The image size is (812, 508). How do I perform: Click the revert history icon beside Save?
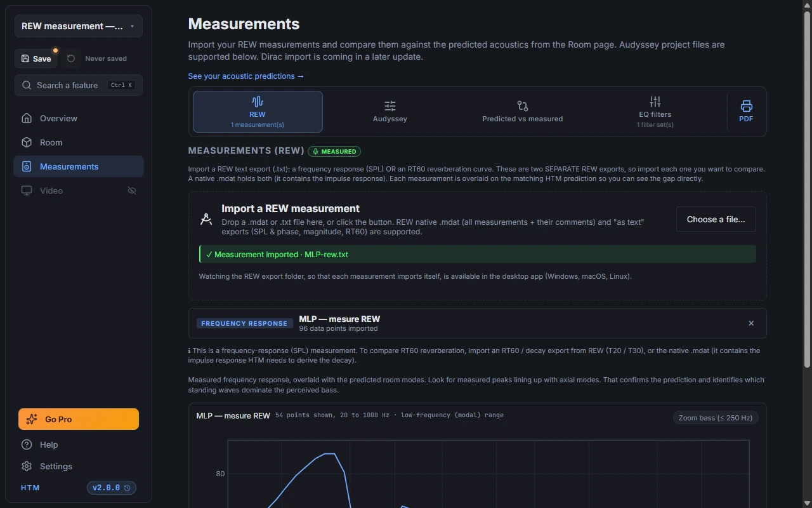pos(71,58)
